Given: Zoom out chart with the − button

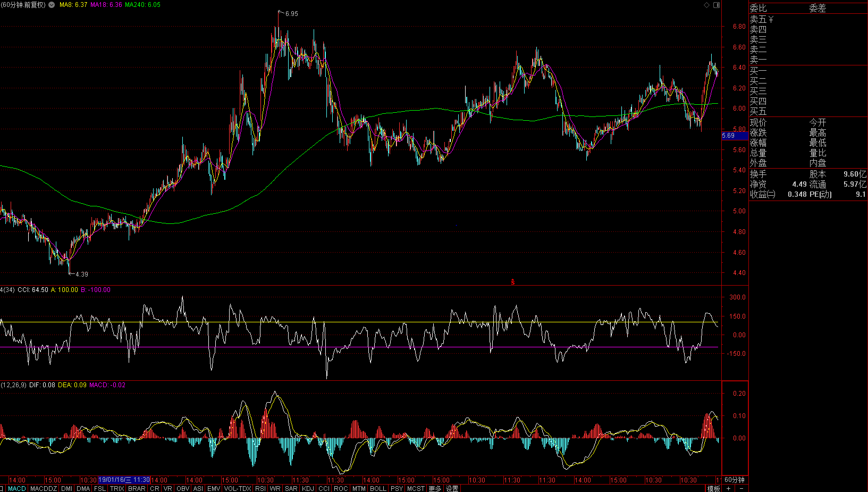Looking at the screenshot, I should pos(741,488).
